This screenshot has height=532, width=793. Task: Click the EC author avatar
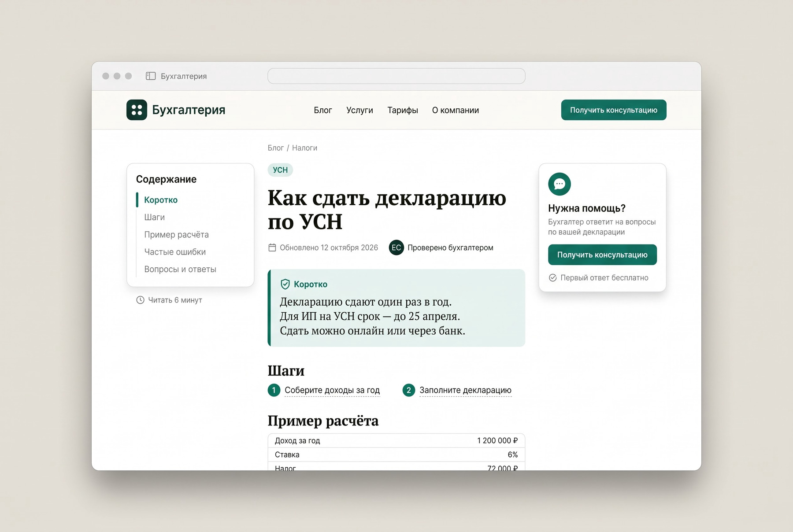pos(396,248)
